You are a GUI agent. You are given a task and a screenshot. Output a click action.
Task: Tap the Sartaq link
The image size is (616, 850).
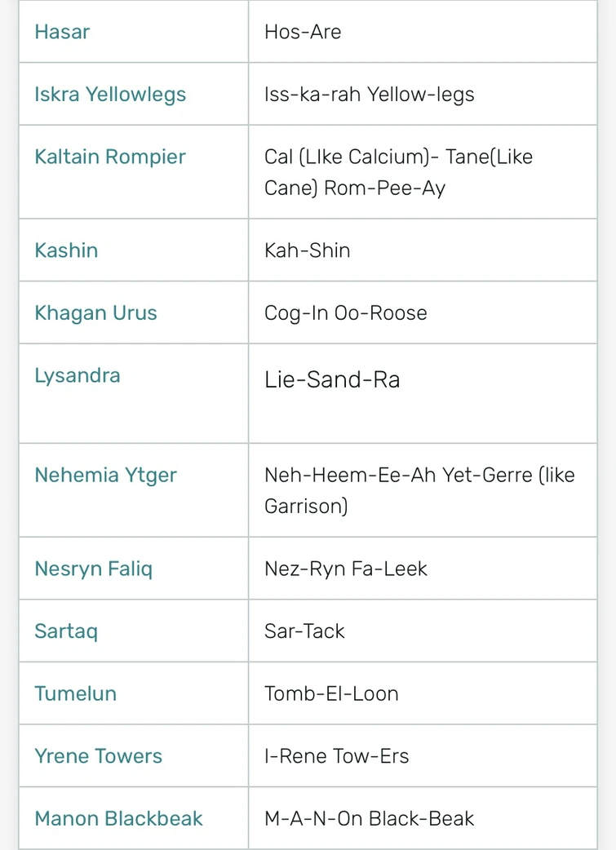[66, 631]
